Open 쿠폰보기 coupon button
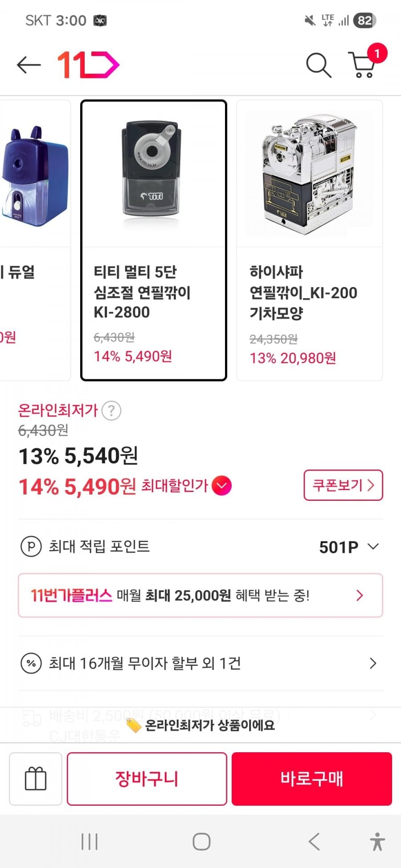401x868 pixels. tap(343, 485)
